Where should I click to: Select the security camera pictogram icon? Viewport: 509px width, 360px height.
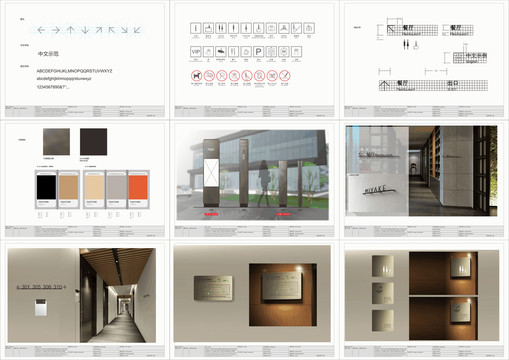(x=221, y=52)
